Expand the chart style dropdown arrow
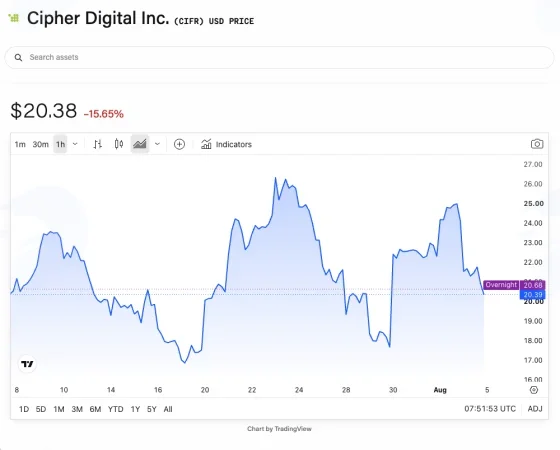 tap(157, 144)
